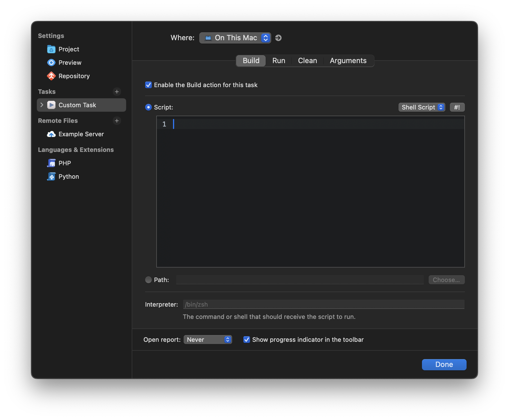Screen dimensions: 509x420
Task: Select the Script radio button
Action: (x=148, y=107)
